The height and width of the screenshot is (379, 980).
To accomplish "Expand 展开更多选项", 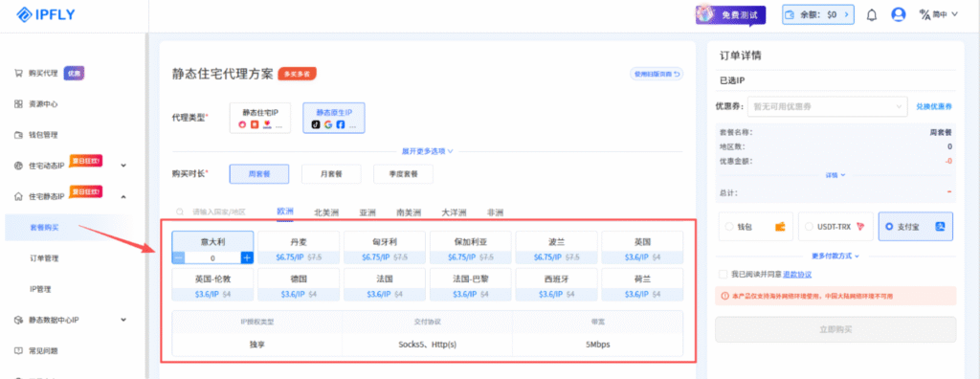I will pos(427,150).
